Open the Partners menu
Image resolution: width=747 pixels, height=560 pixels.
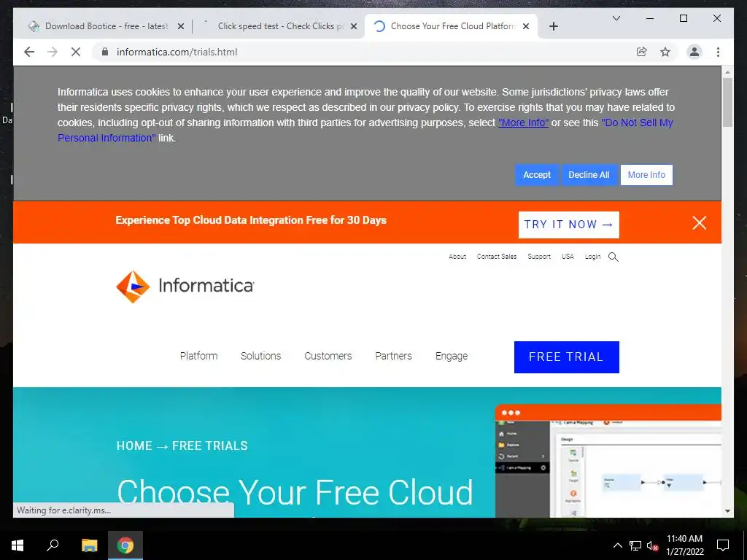click(393, 356)
